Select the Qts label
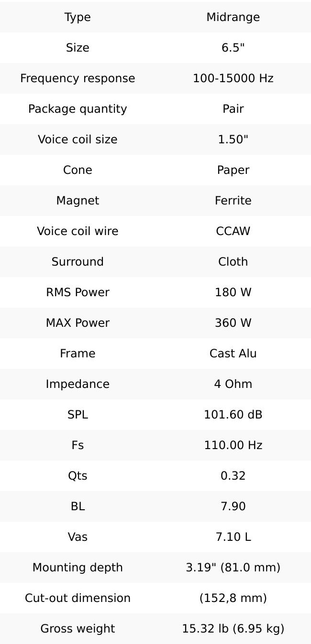 [x=78, y=476]
